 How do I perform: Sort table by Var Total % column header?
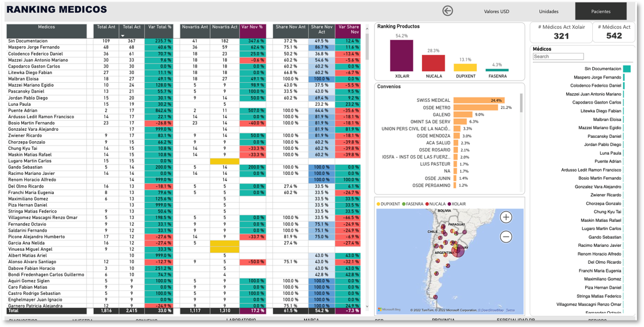pos(160,27)
